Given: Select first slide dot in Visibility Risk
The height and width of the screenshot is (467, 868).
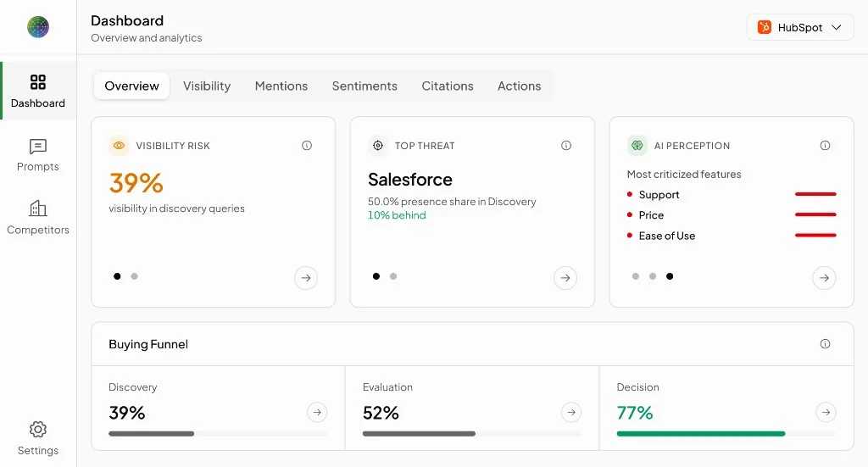Looking at the screenshot, I should (x=117, y=276).
